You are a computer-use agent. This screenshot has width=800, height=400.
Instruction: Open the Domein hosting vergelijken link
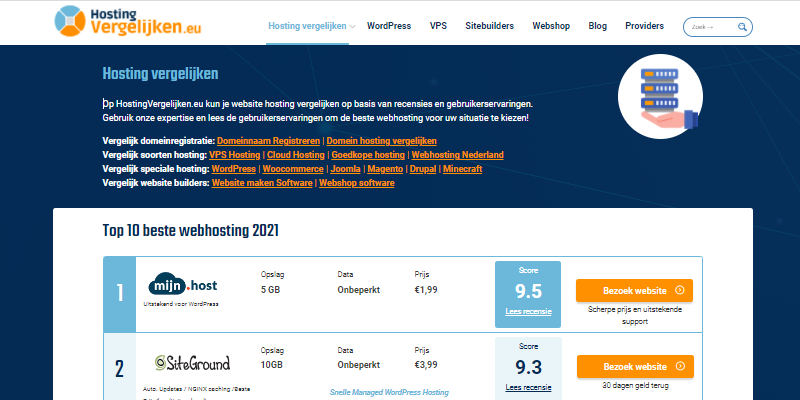tap(382, 141)
